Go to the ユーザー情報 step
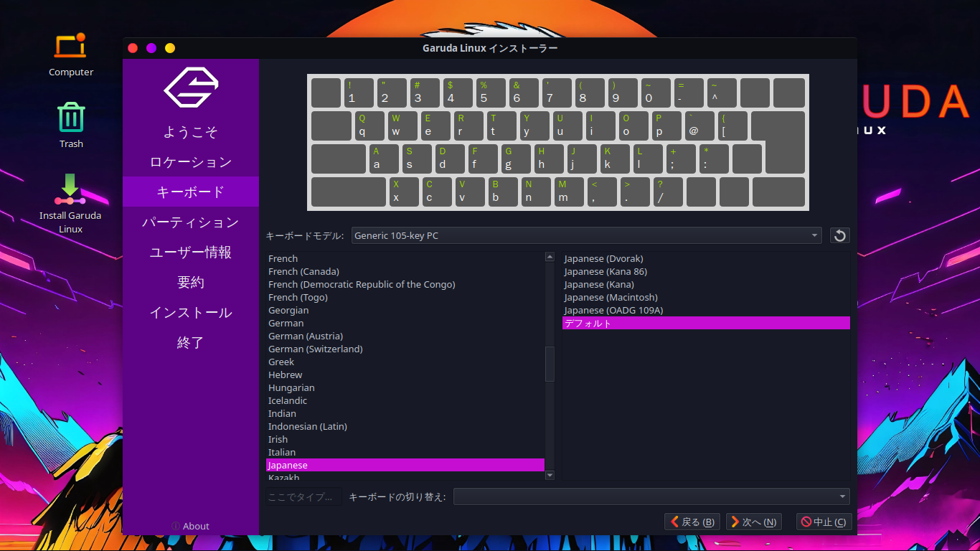The image size is (980, 551). [x=191, y=253]
